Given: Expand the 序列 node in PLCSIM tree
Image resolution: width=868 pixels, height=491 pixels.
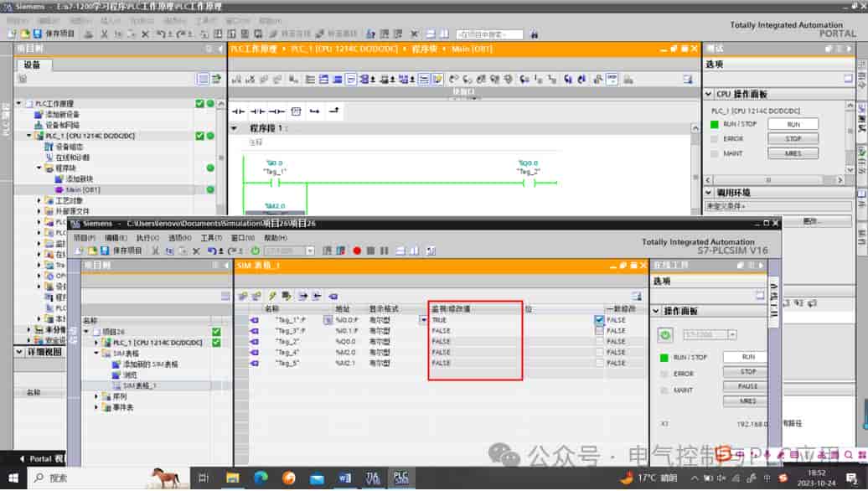Looking at the screenshot, I should coord(96,396).
